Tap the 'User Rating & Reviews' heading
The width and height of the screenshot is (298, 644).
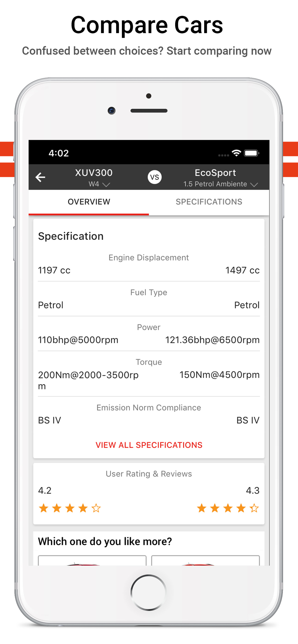tap(149, 474)
